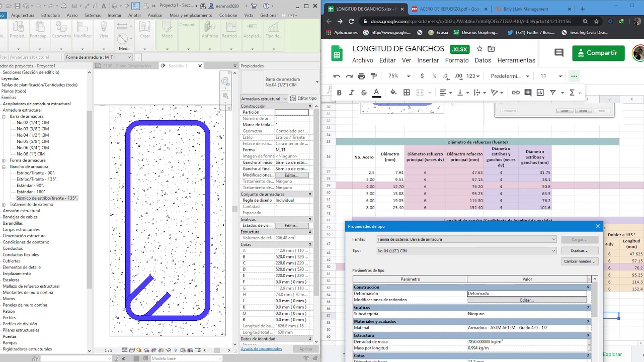Toggle the three-dot more options toolbar button
Screen dimensions: 644x362
[574, 76]
